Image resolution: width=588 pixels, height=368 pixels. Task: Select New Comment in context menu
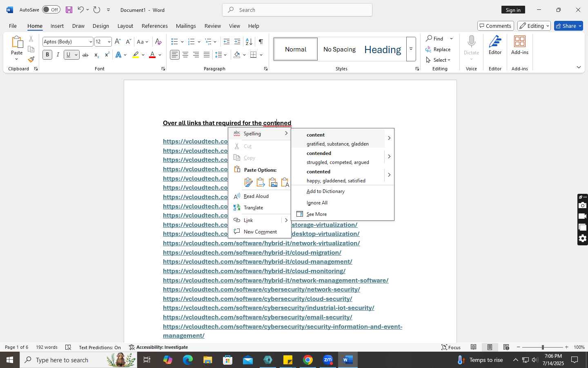pyautogui.click(x=259, y=232)
